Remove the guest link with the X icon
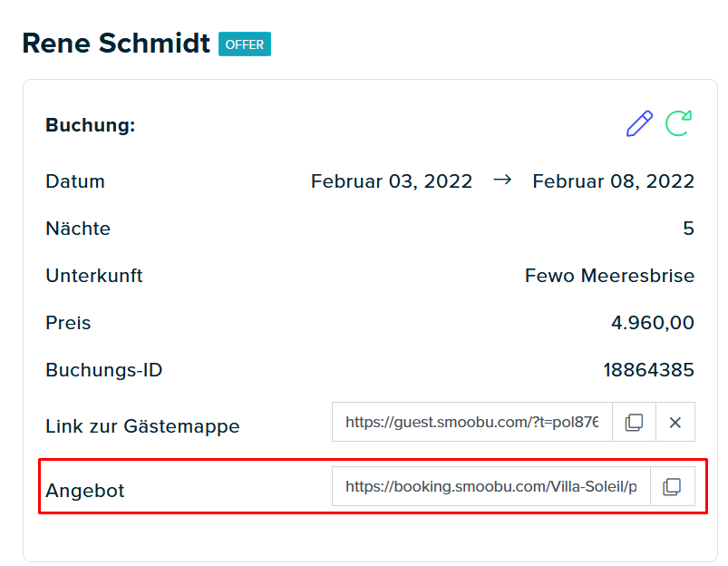 (x=675, y=422)
